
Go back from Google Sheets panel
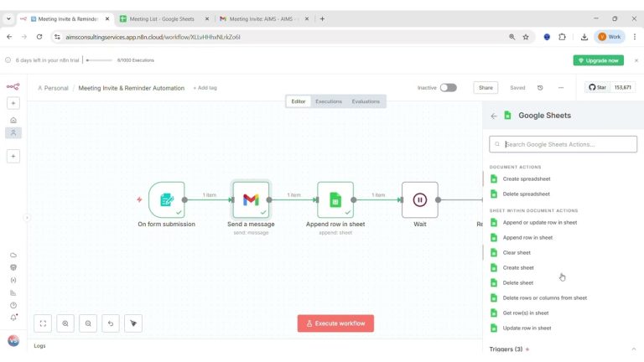click(494, 116)
